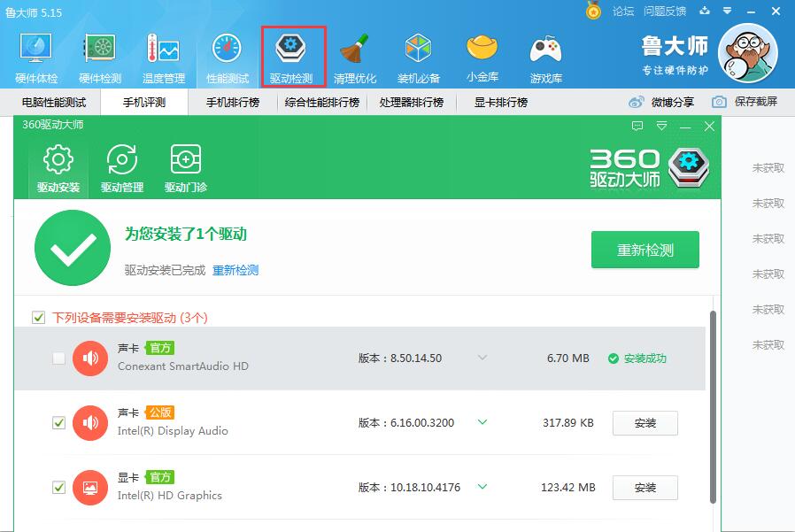Click the 123.42 MB size value
Screen dimensions: 795x532
click(567, 488)
